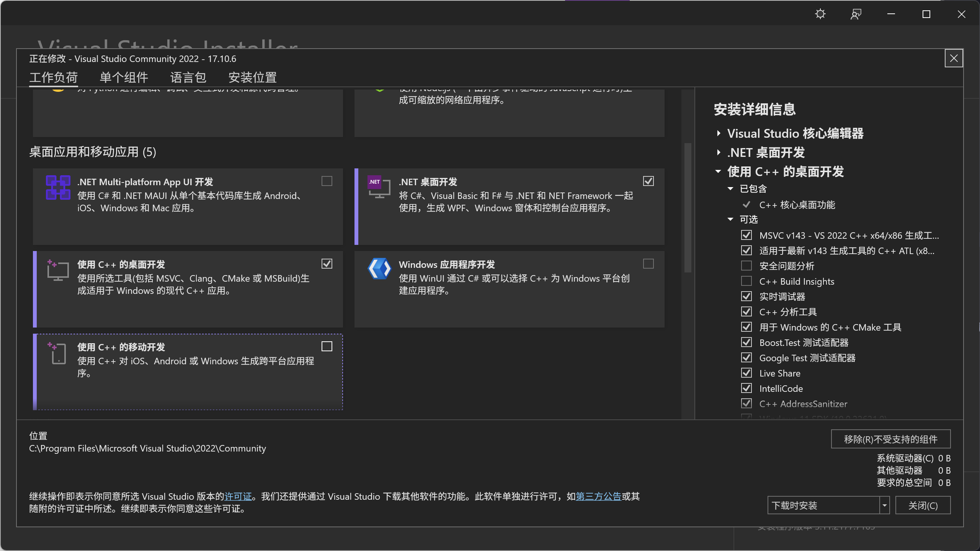Check 使用 C++ 的移动开发 workload checkbox
This screenshot has height=551, width=980.
(327, 346)
